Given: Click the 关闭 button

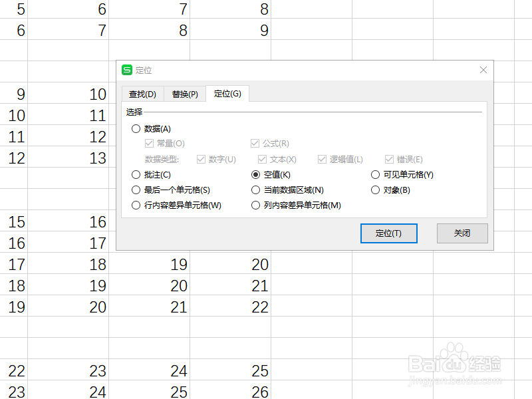Looking at the screenshot, I should coord(462,233).
